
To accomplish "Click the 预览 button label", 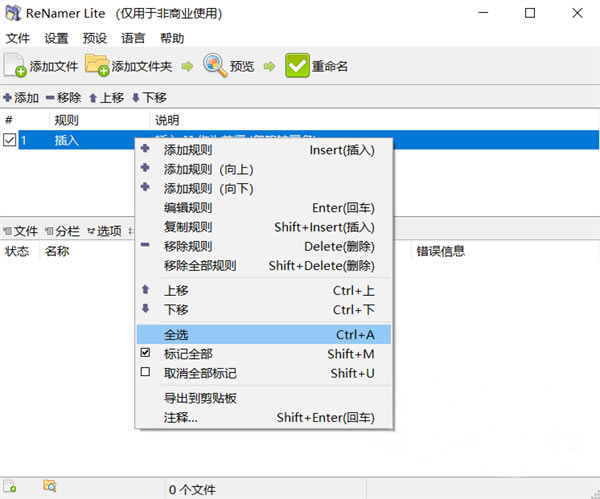I will (242, 67).
